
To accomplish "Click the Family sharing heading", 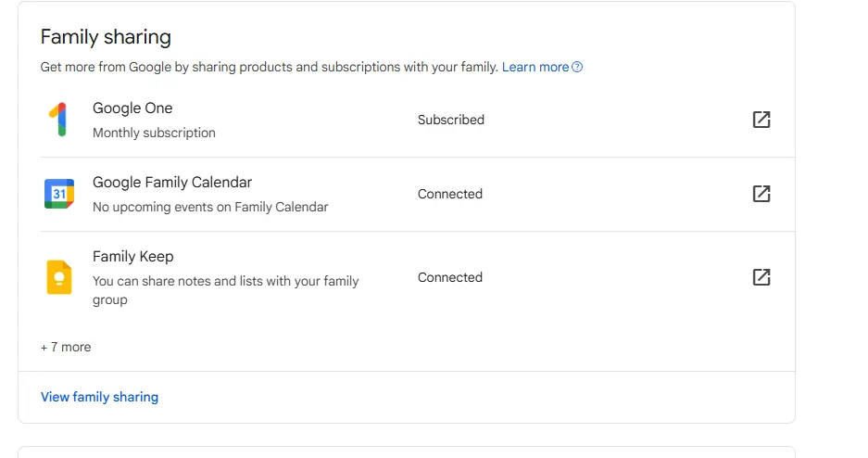I will 106,37.
